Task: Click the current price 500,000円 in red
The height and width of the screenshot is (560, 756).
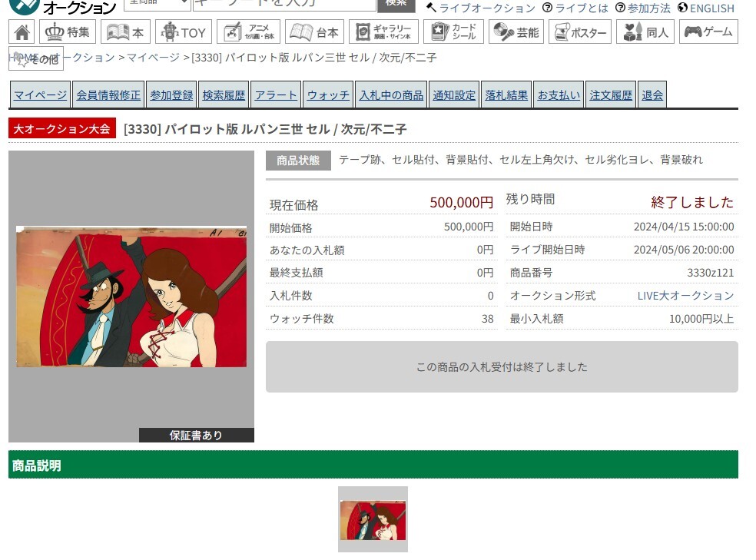Action: pyautogui.click(x=462, y=202)
